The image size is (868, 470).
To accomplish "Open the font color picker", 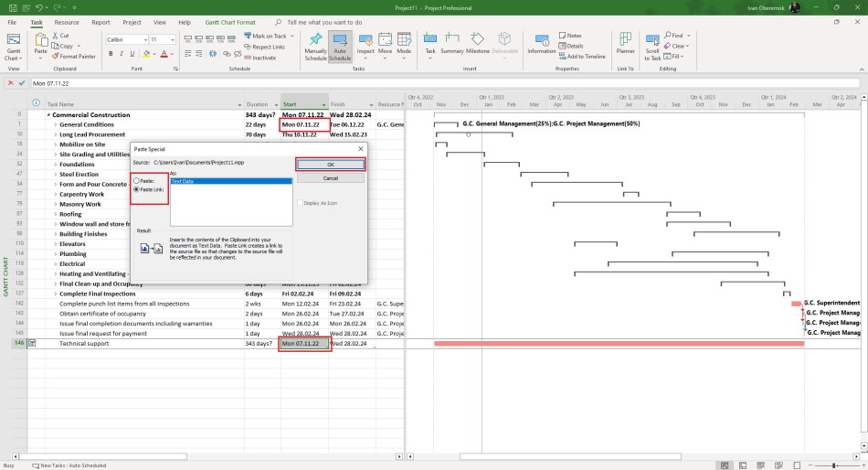I will pos(166,54).
